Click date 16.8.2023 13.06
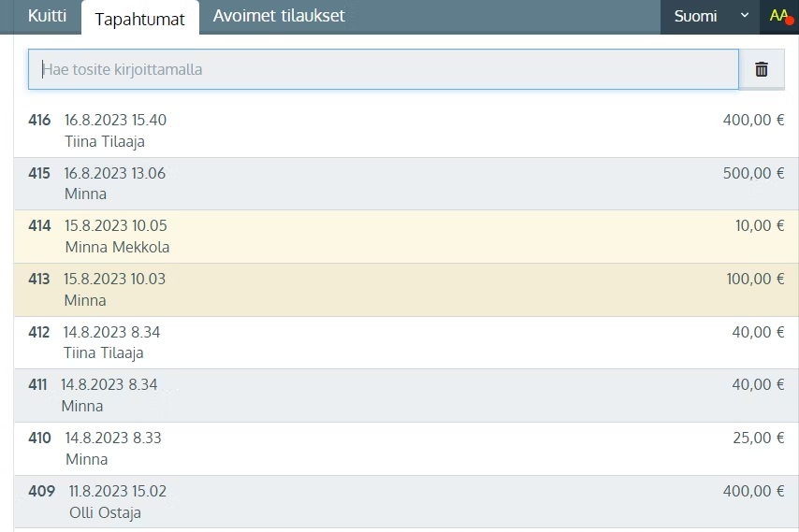The image size is (799, 532). click(115, 173)
